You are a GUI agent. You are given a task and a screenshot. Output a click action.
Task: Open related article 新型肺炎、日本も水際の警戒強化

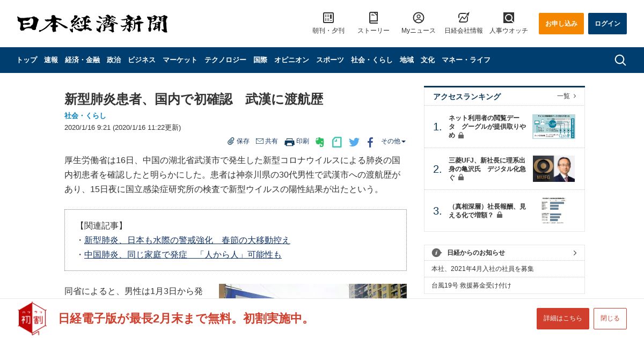(187, 240)
